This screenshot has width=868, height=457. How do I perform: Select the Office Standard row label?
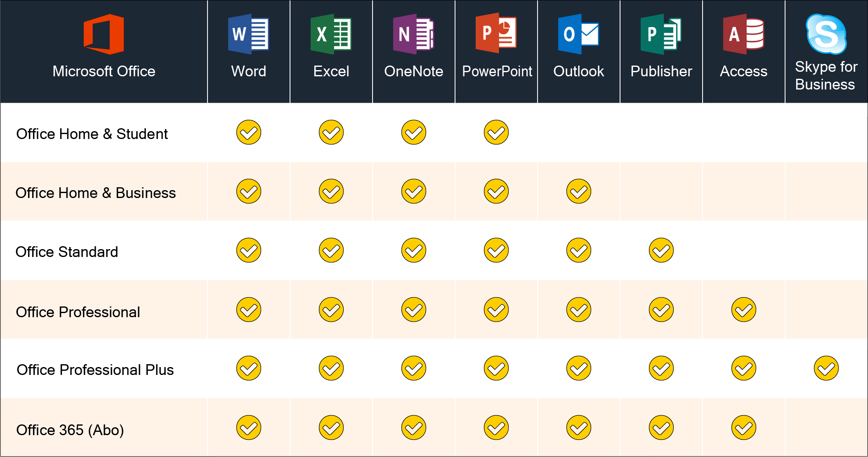click(67, 252)
